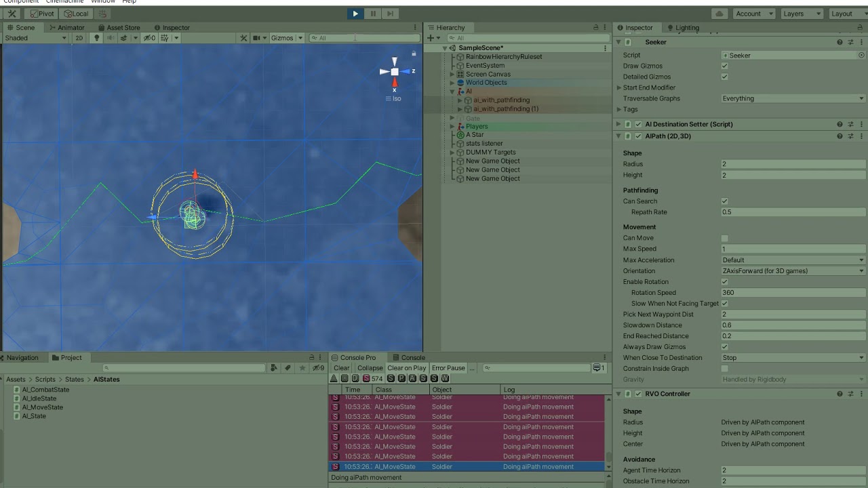
Task: Open the Seeker script object picker
Action: click(x=861, y=56)
